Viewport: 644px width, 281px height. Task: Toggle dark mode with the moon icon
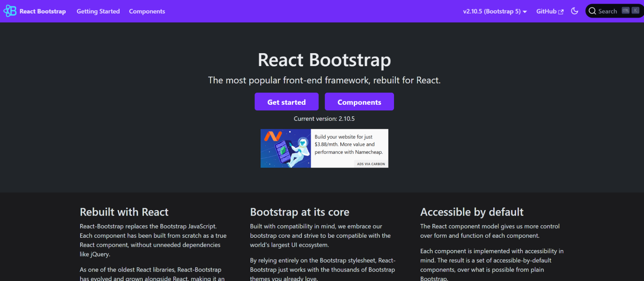tap(574, 11)
